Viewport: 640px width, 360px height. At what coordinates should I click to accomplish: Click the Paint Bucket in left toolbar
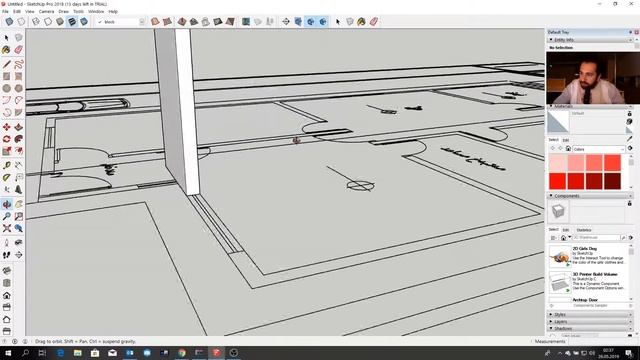pos(7,50)
